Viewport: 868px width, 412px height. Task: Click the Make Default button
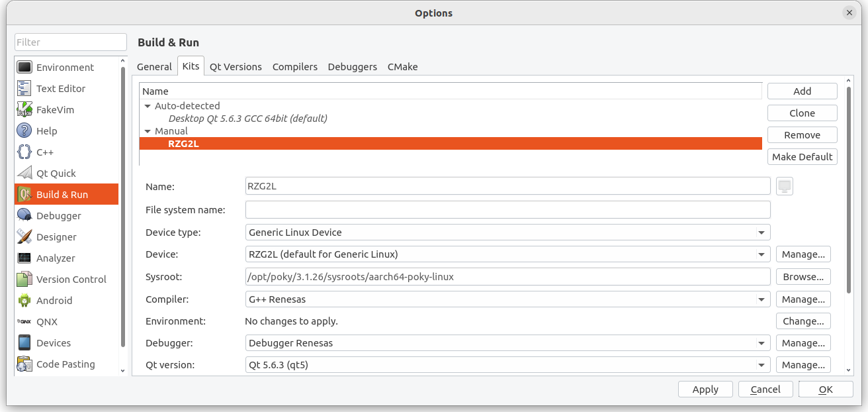coord(802,157)
